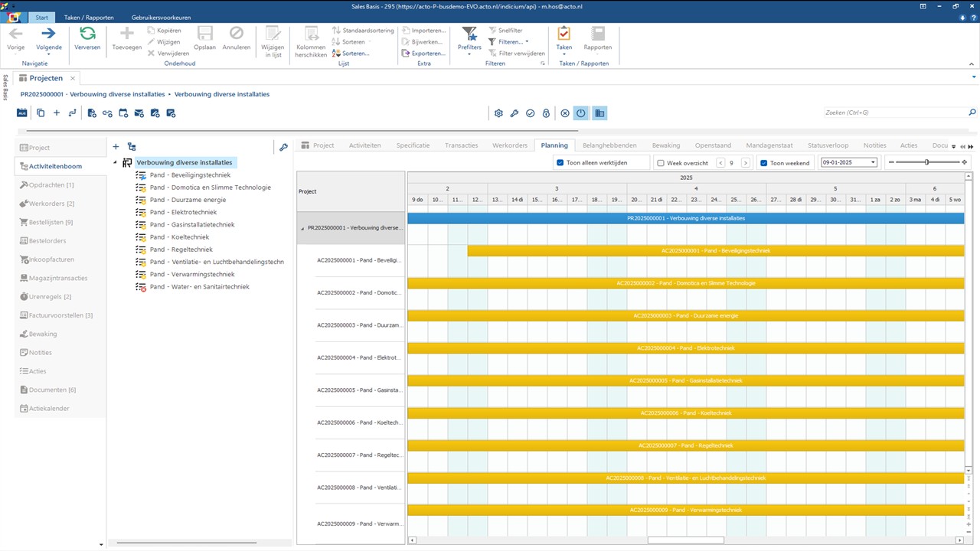The height and width of the screenshot is (551, 980).
Task: Click the plus icon above activity tree
Action: [116, 147]
